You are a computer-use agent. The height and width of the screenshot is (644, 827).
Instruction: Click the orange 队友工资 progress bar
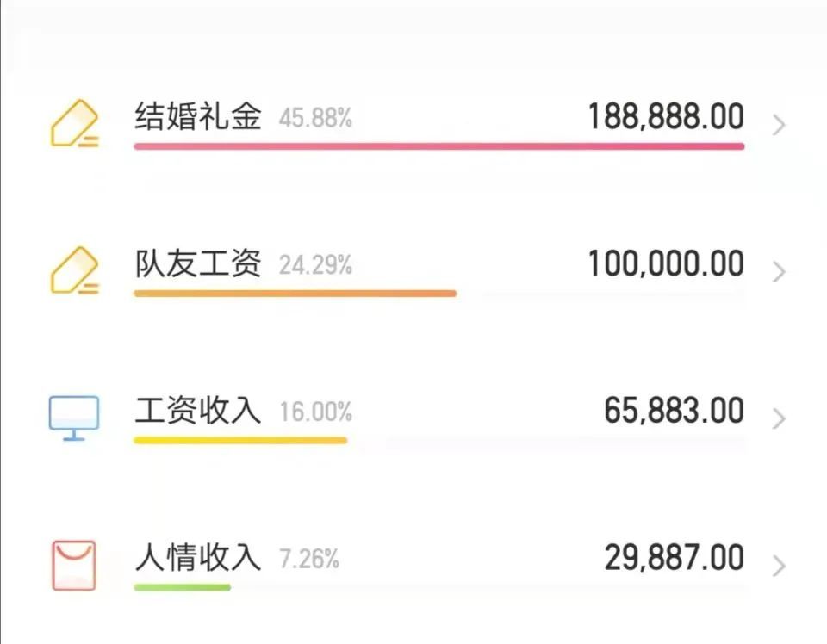coord(295,294)
